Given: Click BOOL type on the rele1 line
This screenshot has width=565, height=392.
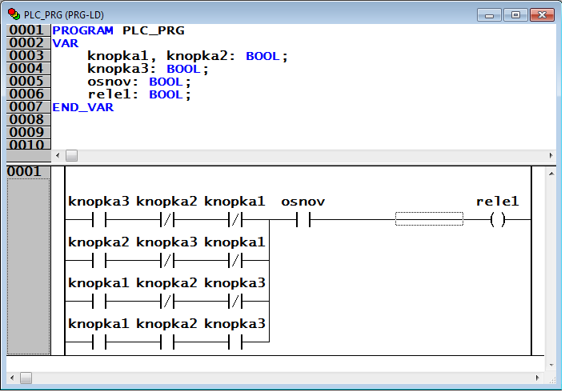Looking at the screenshot, I should (x=166, y=94).
